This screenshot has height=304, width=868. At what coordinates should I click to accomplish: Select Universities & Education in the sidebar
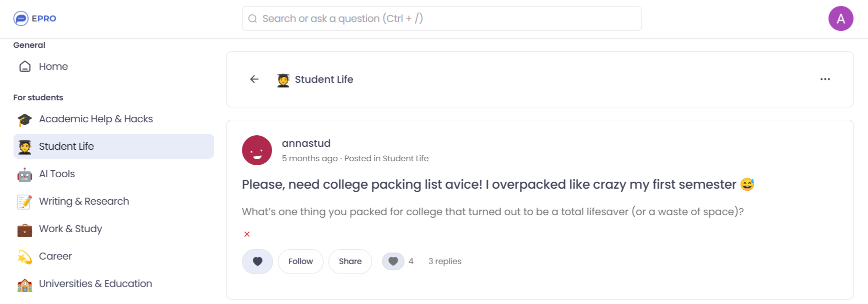95,284
